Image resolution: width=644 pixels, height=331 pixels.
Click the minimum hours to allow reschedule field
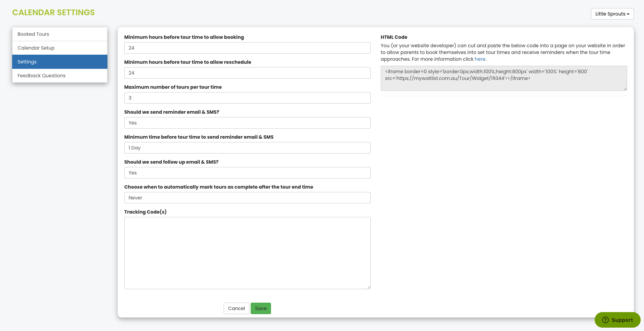click(x=247, y=73)
